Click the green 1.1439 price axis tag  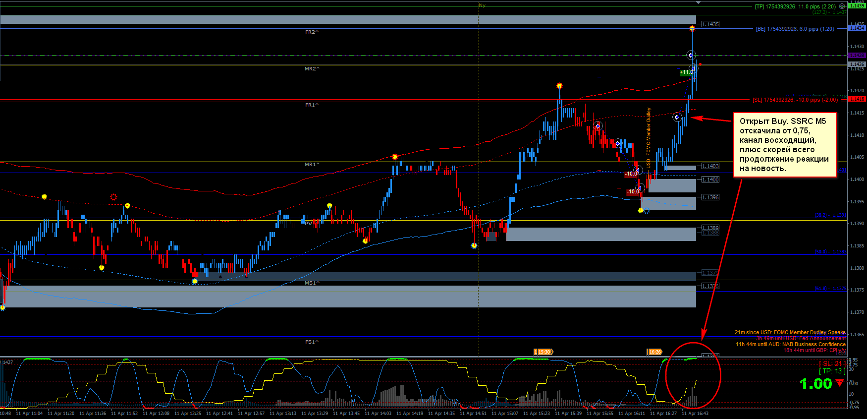(x=857, y=5)
